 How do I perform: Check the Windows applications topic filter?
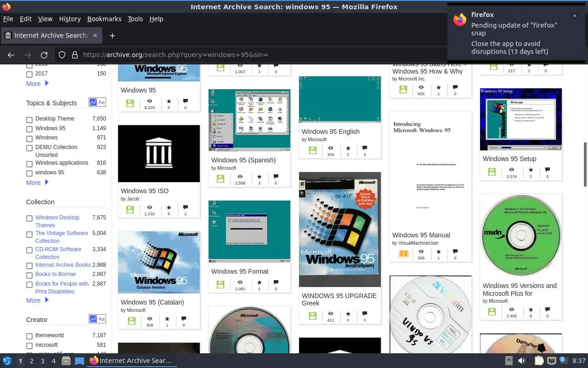[x=29, y=164]
